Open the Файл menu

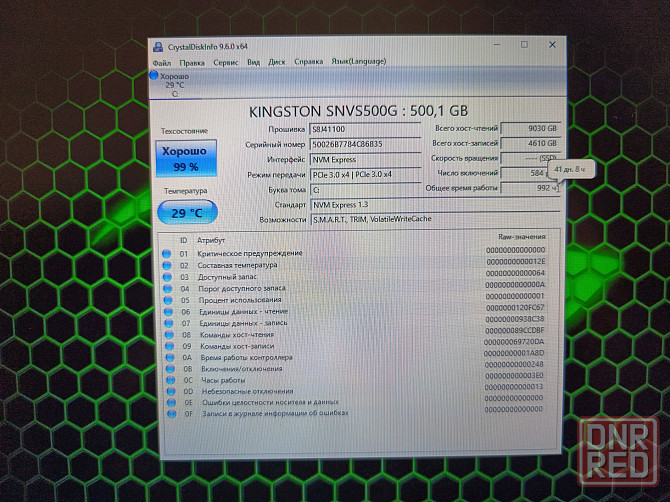click(x=162, y=63)
